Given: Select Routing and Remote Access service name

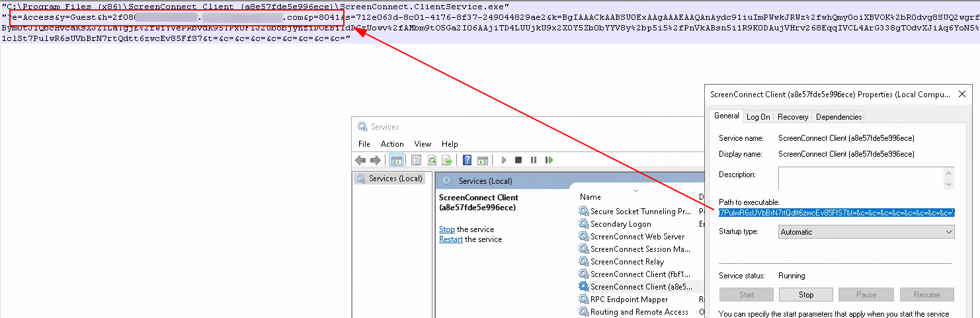Looking at the screenshot, I should click(639, 312).
